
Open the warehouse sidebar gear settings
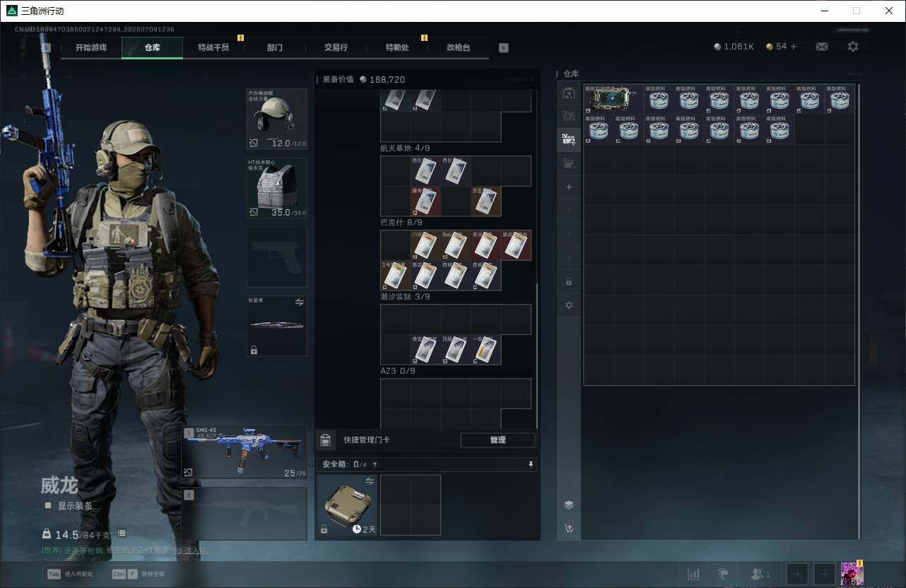tap(569, 305)
